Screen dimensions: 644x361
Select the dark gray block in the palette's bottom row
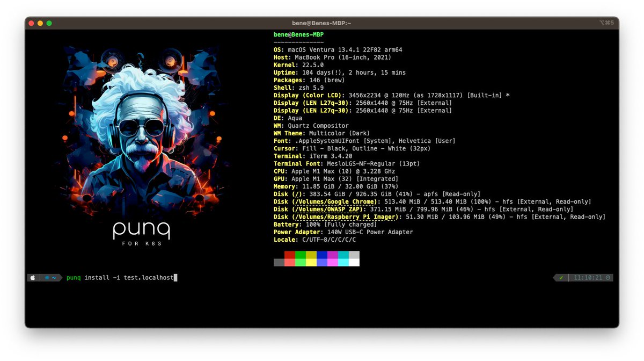point(279,262)
